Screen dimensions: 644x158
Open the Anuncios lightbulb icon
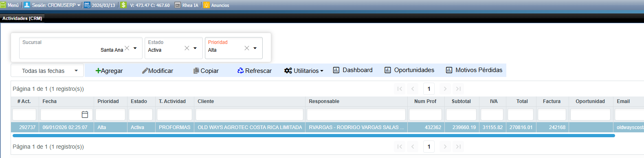click(x=207, y=5)
